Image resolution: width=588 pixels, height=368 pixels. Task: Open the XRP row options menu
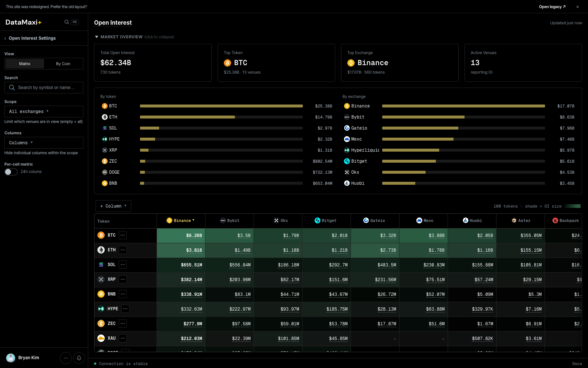coord(123,279)
